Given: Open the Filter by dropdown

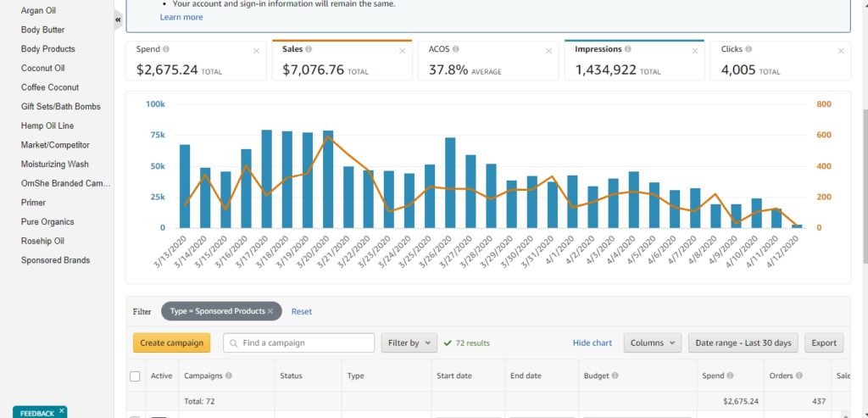Looking at the screenshot, I should [409, 343].
